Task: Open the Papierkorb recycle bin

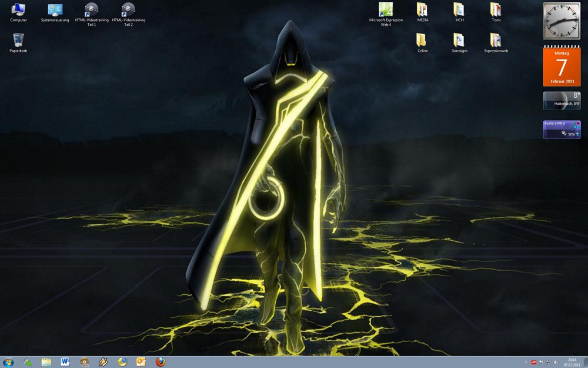Action: coord(18,41)
